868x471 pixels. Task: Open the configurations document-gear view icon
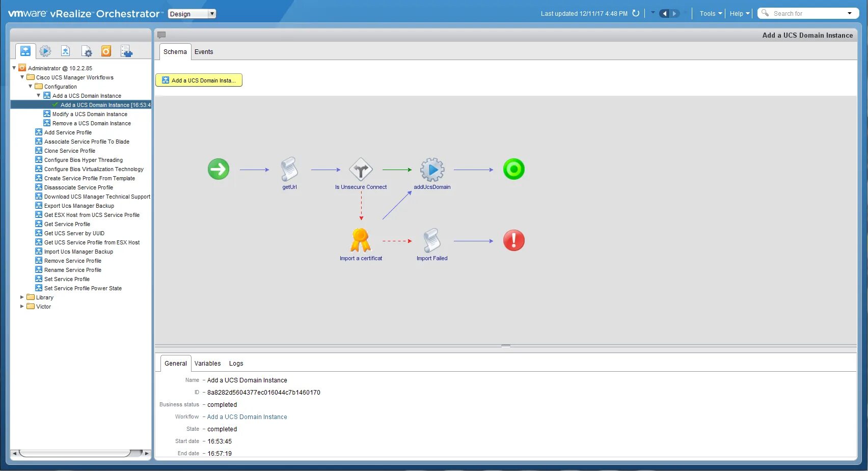click(87, 51)
